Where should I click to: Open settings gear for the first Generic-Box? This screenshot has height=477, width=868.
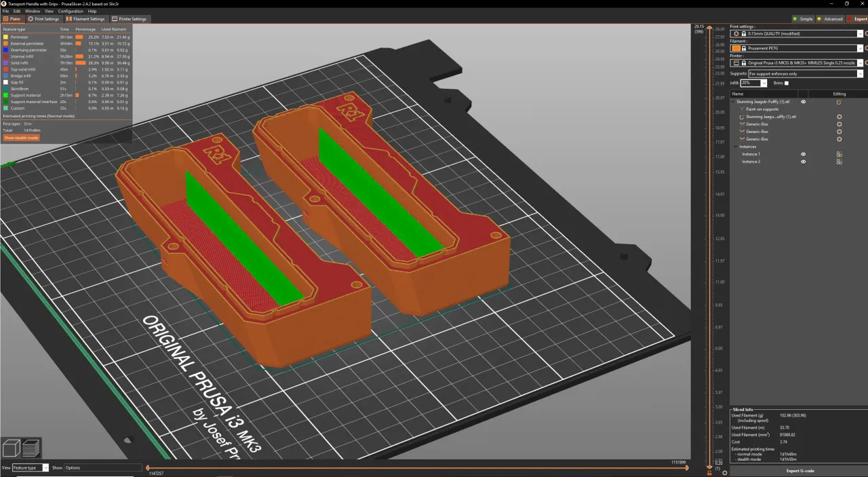pos(839,124)
